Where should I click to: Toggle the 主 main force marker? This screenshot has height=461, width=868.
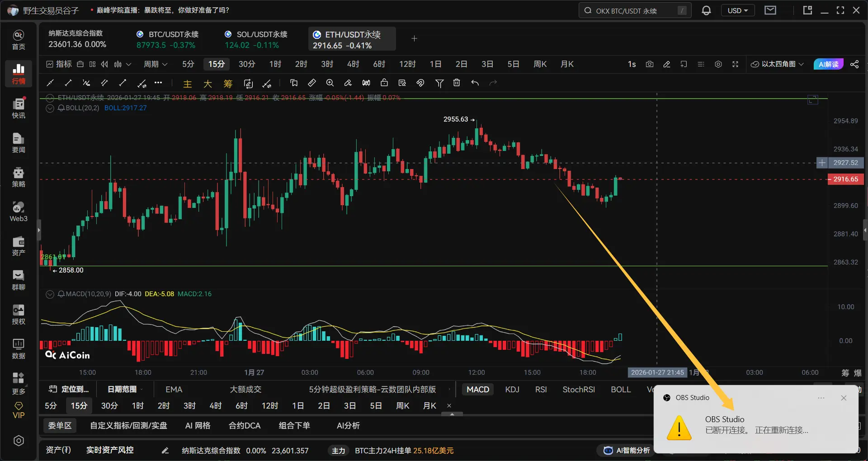click(x=188, y=84)
